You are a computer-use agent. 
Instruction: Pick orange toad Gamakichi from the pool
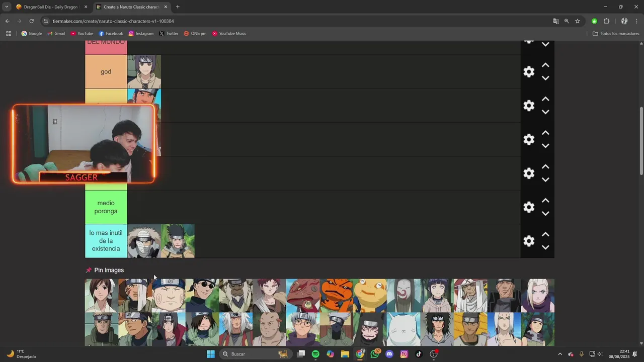tap(337, 296)
